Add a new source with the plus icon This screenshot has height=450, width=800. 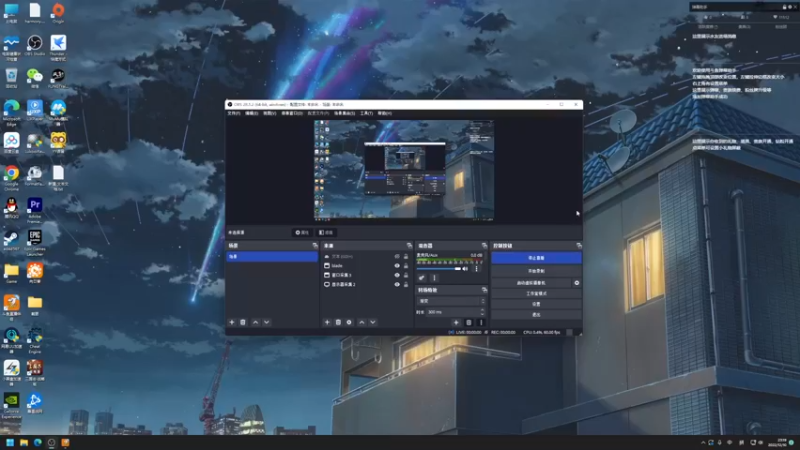[x=327, y=322]
